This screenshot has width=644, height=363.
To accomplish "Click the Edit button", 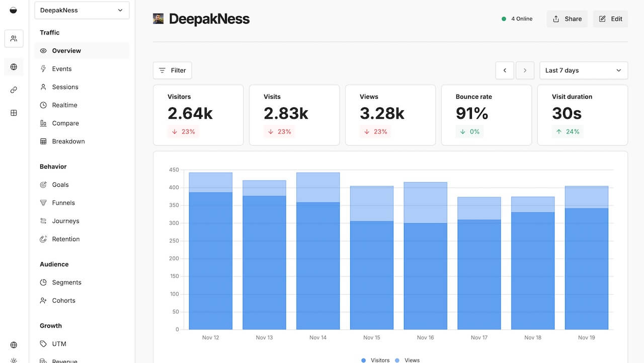I will [x=610, y=19].
